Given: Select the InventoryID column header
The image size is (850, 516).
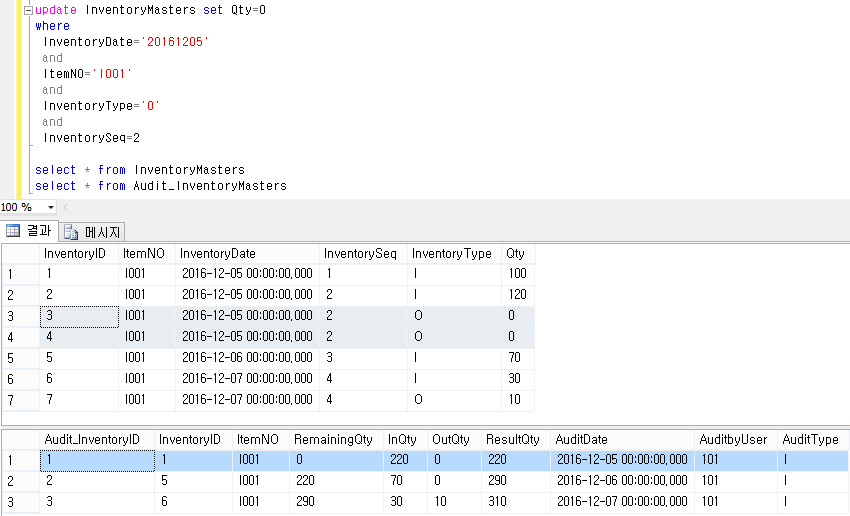Looking at the screenshot, I should pos(78,254).
